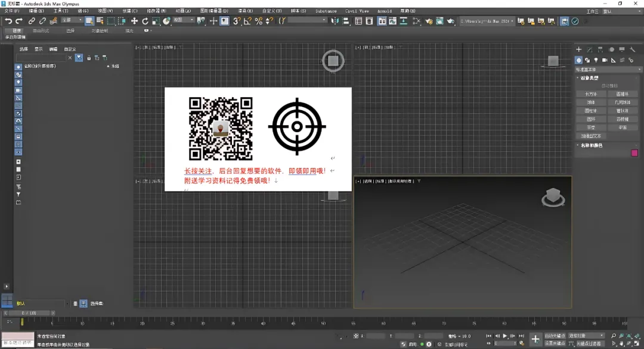Viewport: 644px width, 349px height.
Task: Click the 圆锥体 cone primitive button
Action: [x=623, y=94]
